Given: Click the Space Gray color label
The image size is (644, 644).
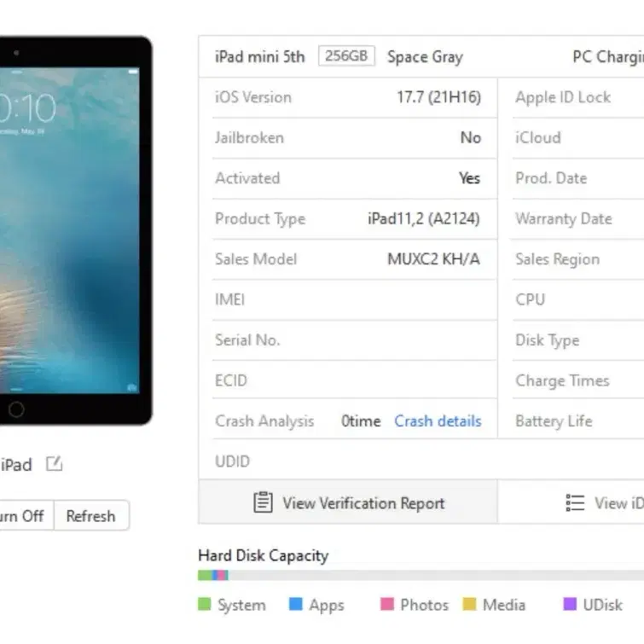Looking at the screenshot, I should pos(425,57).
